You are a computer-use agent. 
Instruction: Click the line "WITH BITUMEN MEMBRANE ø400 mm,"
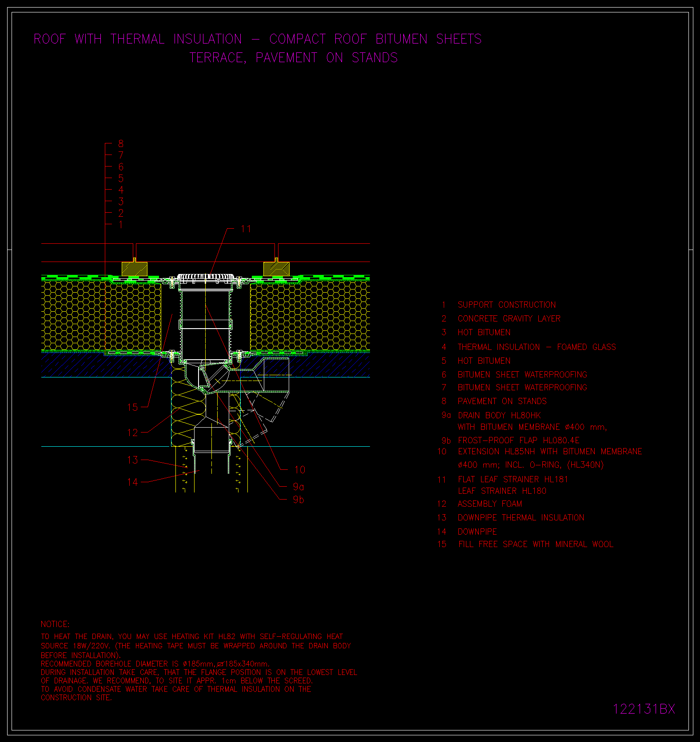533,427
